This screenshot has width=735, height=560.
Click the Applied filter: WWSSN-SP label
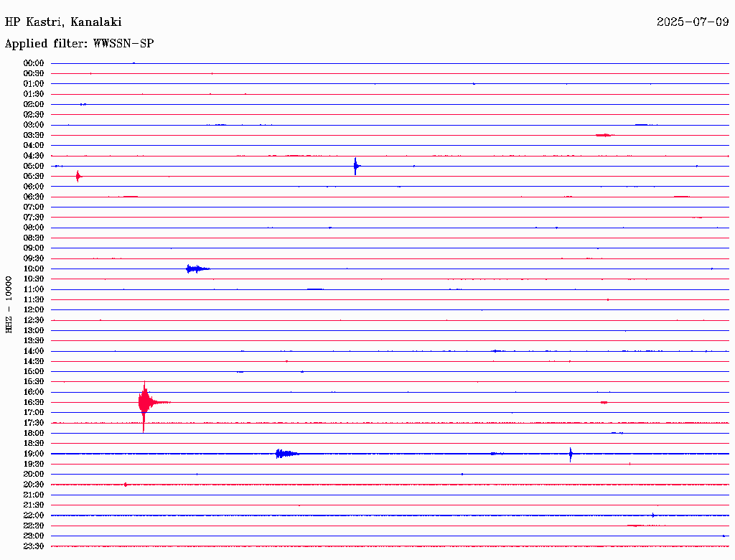click(79, 44)
